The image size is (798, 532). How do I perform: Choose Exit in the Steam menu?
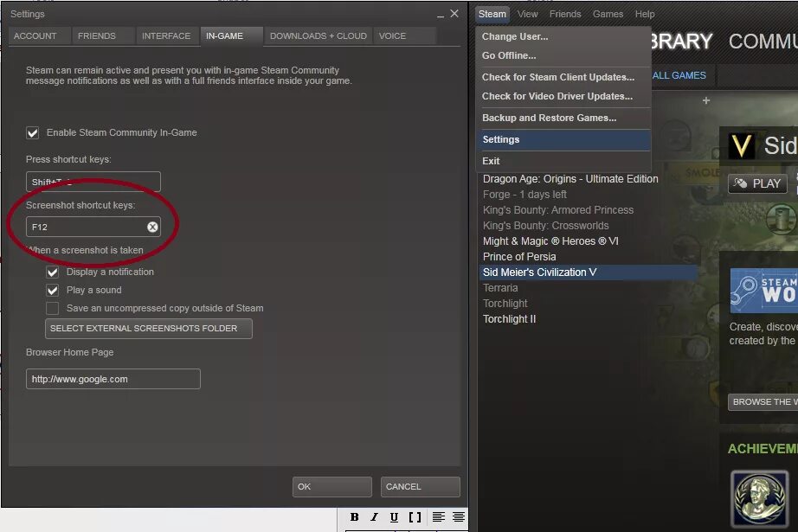click(563, 161)
